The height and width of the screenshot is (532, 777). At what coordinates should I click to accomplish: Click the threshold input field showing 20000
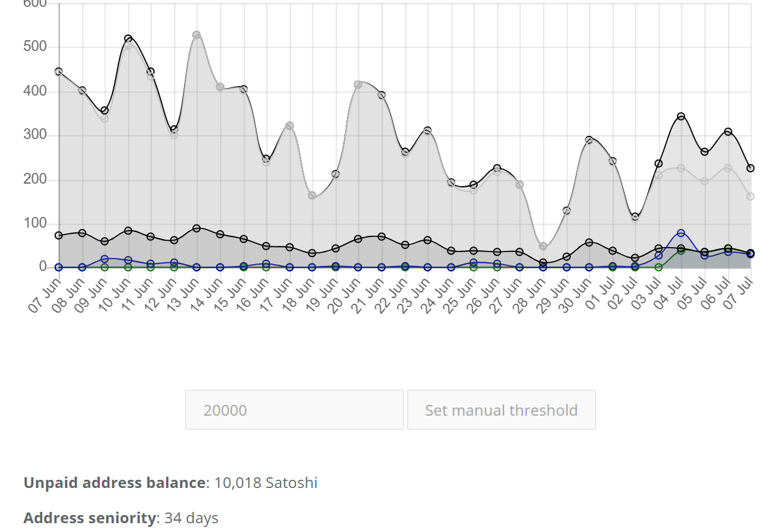294,410
